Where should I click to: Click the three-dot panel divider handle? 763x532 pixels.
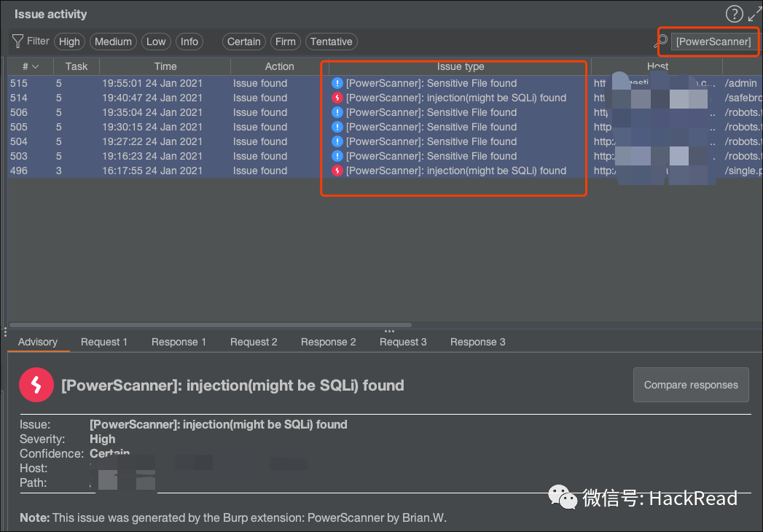389,331
